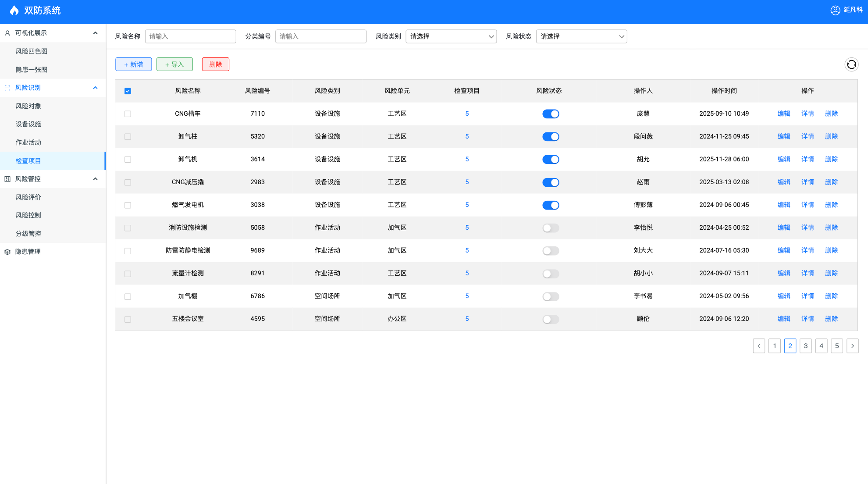Click the 风险管控 panel icon
The image size is (868, 484).
pos(7,179)
